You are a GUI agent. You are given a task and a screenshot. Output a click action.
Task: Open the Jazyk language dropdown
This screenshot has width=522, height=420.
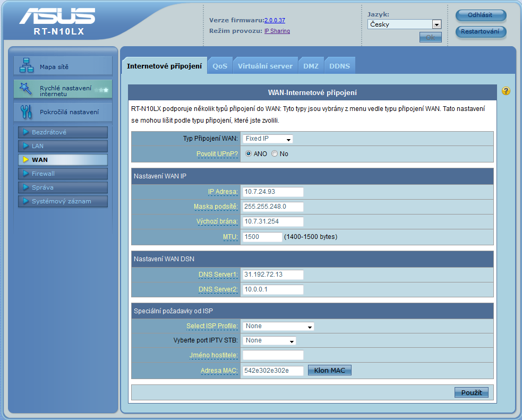coord(405,24)
